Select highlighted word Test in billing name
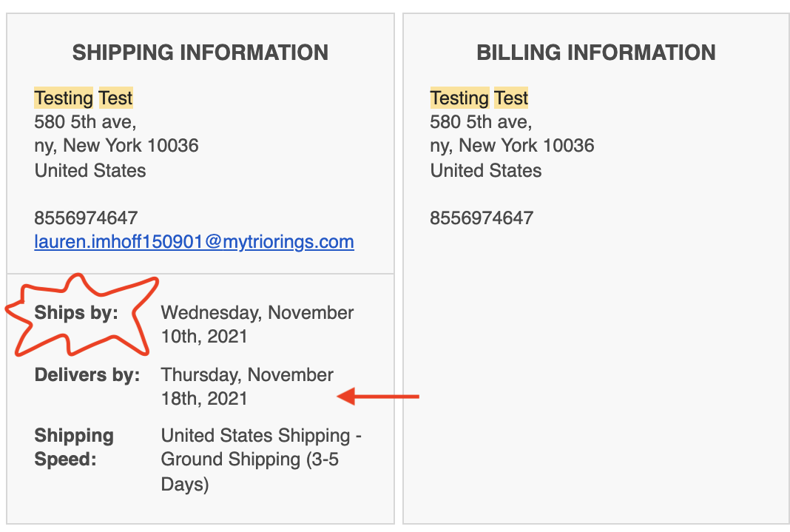 (x=511, y=98)
